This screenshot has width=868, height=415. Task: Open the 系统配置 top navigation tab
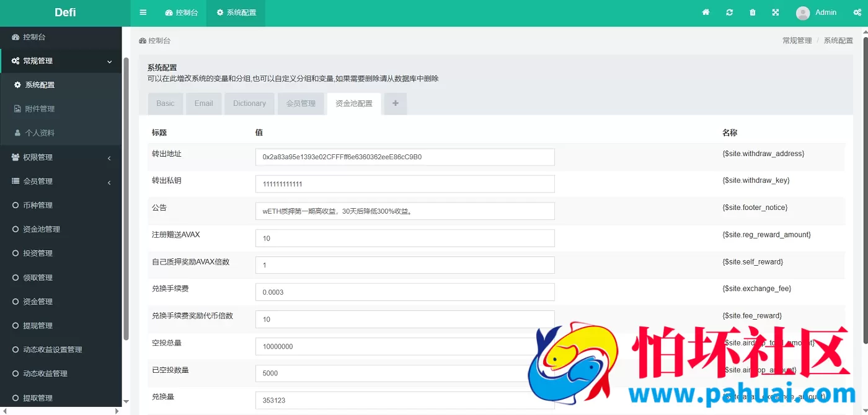pos(236,13)
